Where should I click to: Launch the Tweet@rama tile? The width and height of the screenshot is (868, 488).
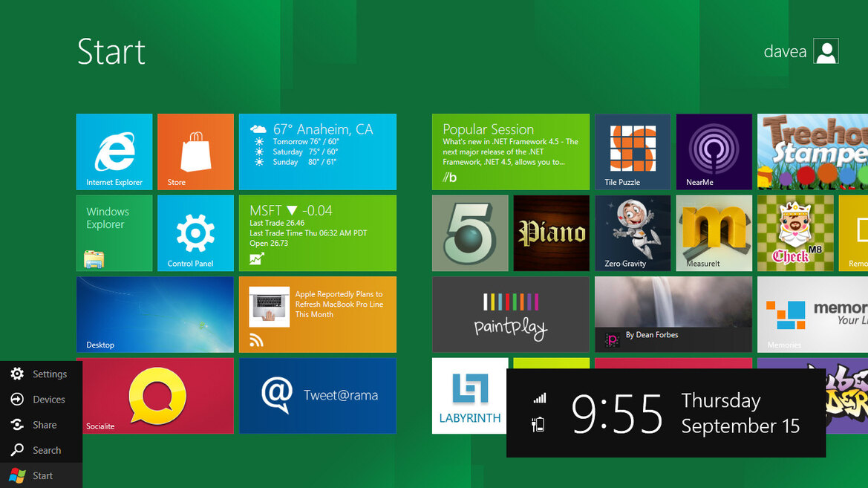318,396
